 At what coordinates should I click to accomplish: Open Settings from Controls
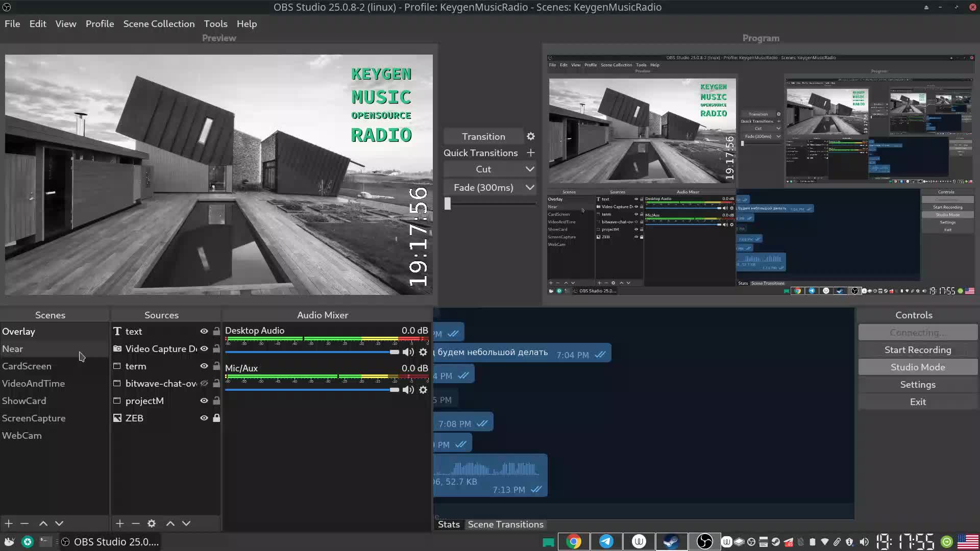point(918,384)
